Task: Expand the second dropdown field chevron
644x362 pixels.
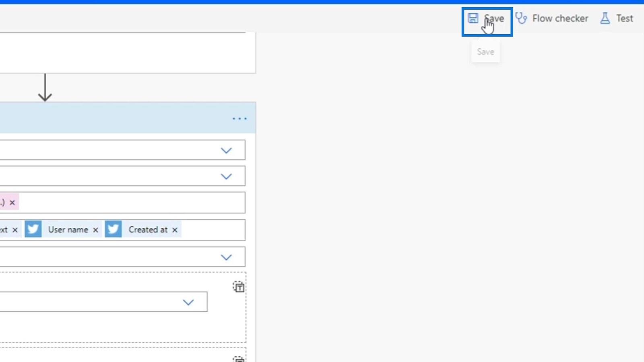Action: [x=226, y=177]
